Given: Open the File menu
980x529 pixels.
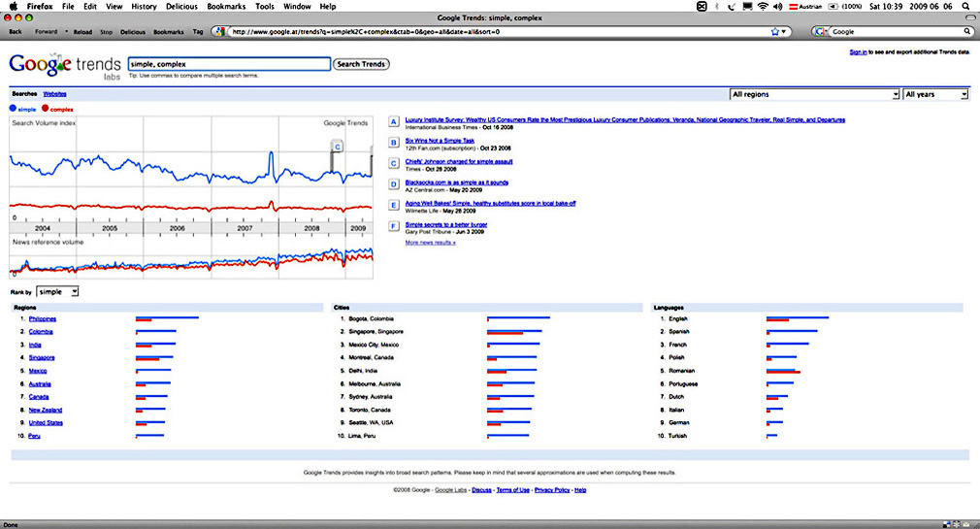Looking at the screenshot, I should coord(68,6).
